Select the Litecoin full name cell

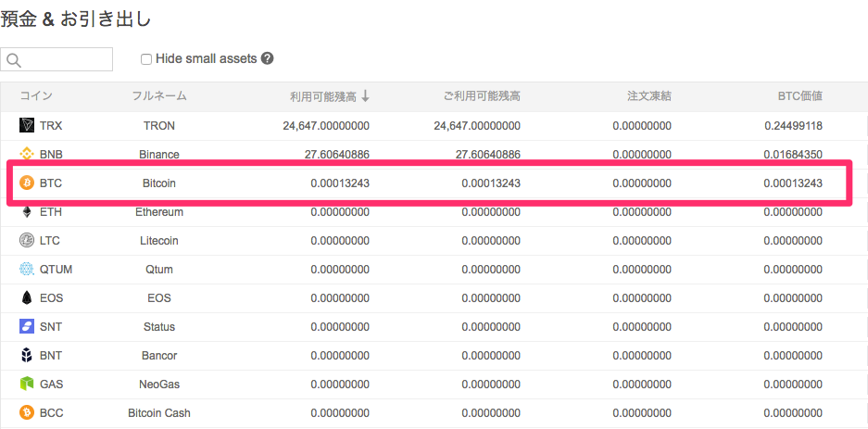coord(159,241)
